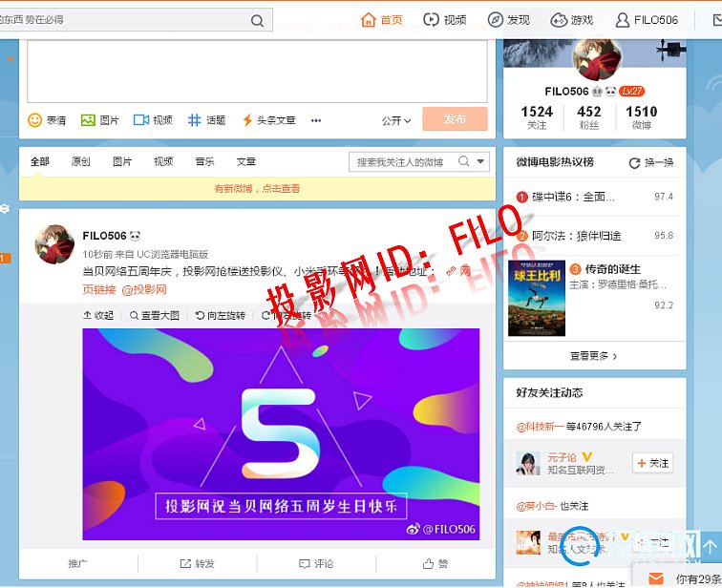The height and width of the screenshot is (588, 722).
Task: Follow 元子论 with the +关注 button
Action: click(x=653, y=463)
